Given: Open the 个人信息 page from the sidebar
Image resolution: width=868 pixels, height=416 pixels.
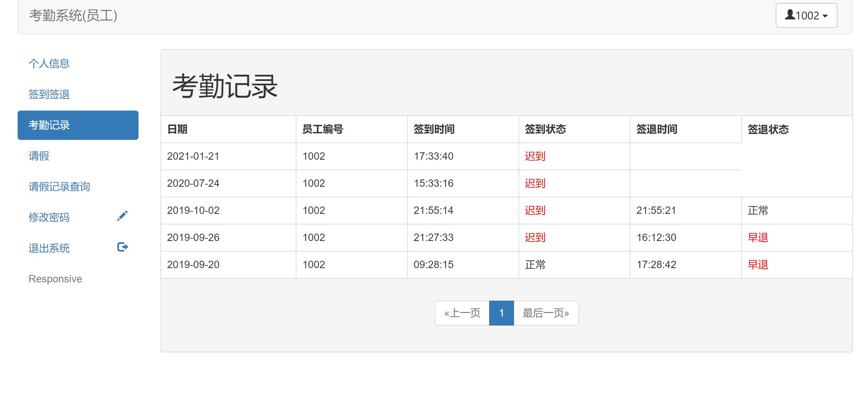Looking at the screenshot, I should tap(49, 63).
